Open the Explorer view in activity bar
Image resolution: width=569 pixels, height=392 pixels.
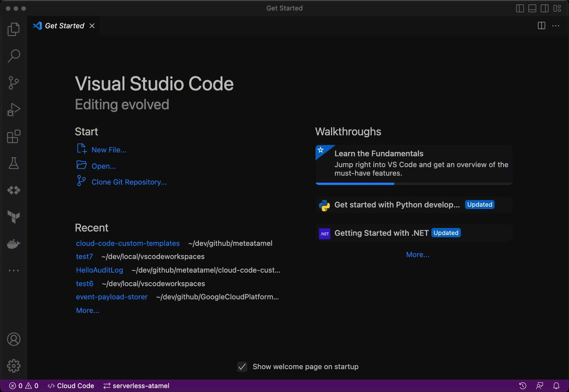tap(14, 29)
